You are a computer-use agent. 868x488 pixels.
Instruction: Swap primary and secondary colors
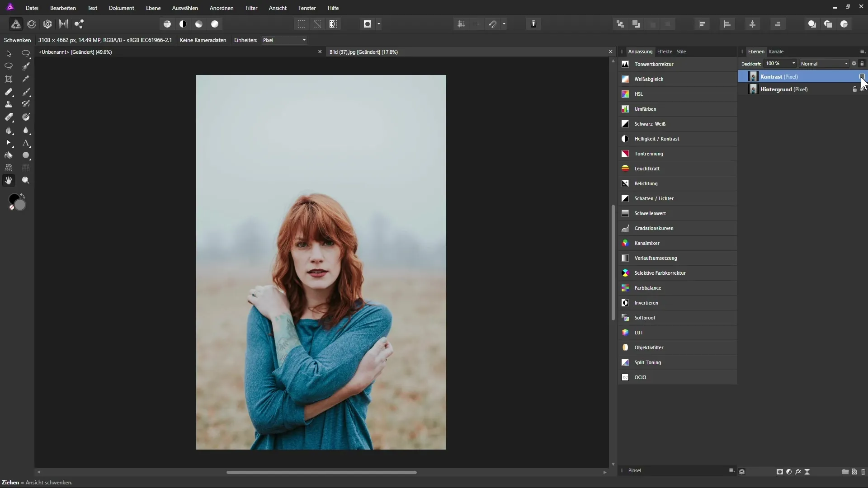click(x=23, y=196)
